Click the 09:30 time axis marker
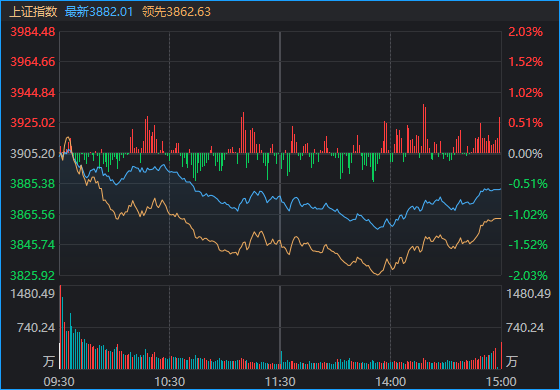 59,382
